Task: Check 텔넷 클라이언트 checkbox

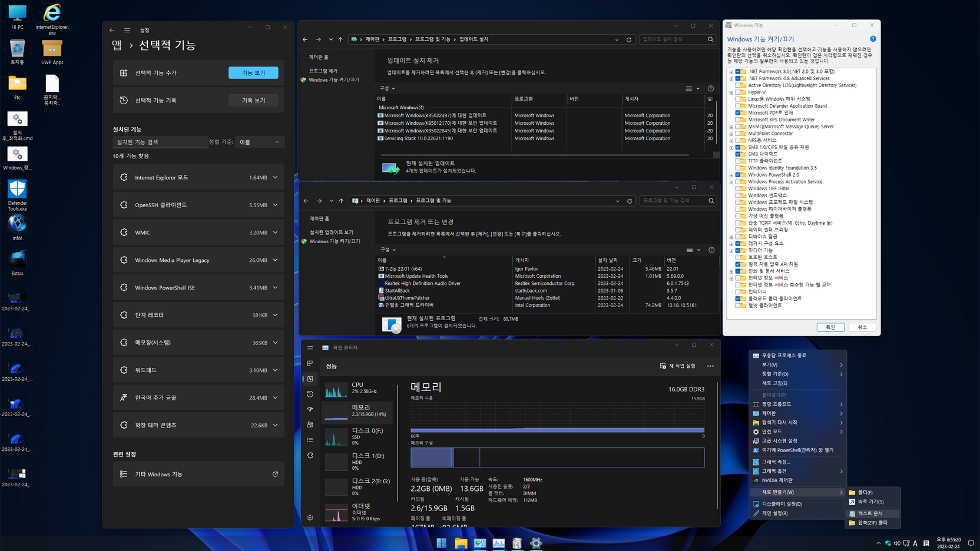Action: pyautogui.click(x=737, y=306)
